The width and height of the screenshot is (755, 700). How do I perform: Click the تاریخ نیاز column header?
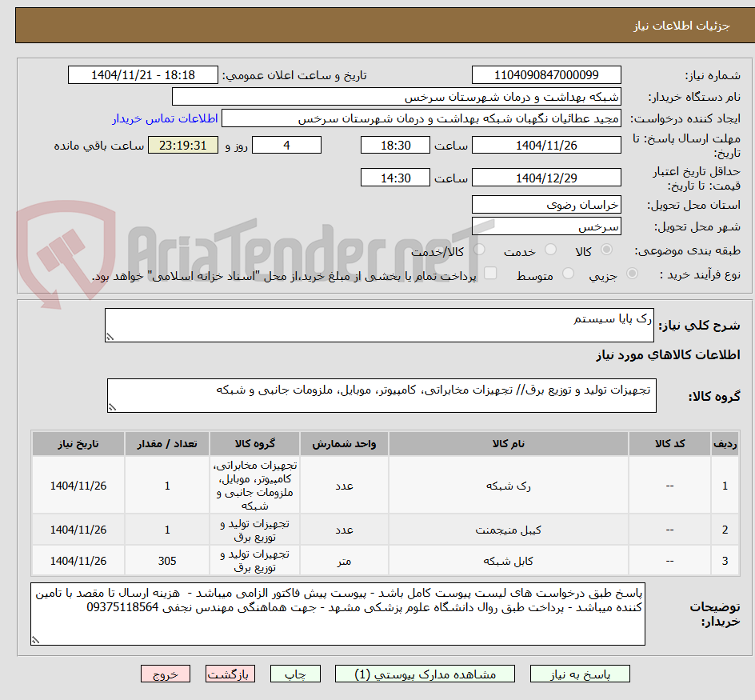[78, 444]
